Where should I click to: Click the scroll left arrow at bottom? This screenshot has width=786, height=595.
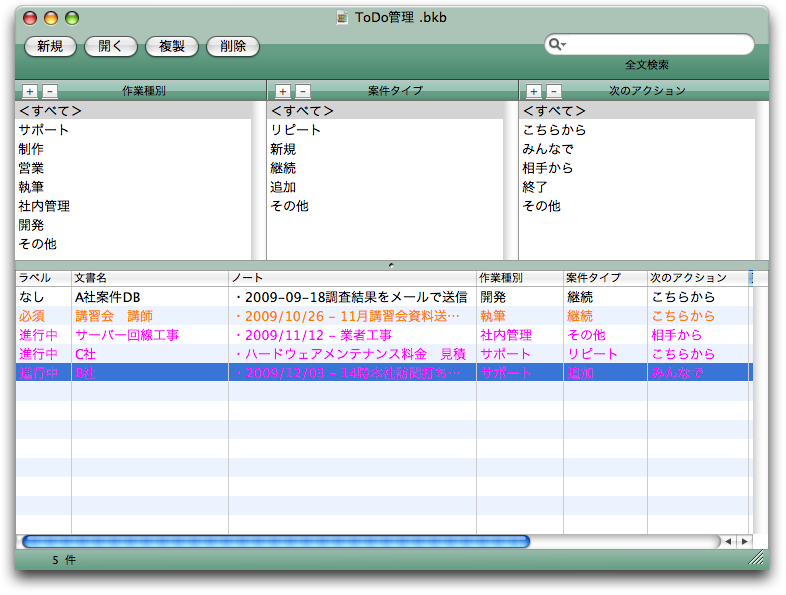click(728, 541)
